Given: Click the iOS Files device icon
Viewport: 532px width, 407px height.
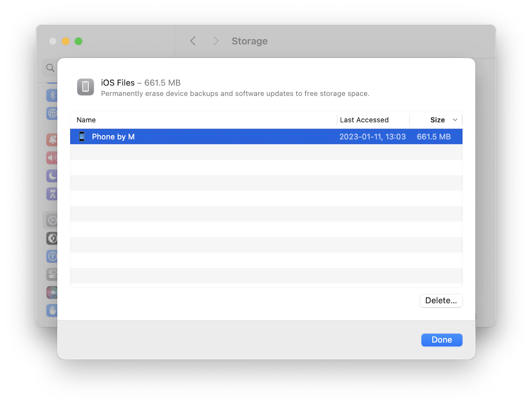Looking at the screenshot, I should click(85, 87).
